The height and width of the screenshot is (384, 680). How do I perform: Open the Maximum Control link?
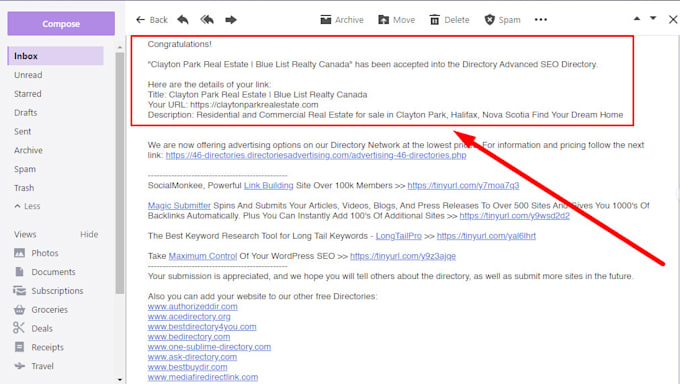[x=203, y=256]
